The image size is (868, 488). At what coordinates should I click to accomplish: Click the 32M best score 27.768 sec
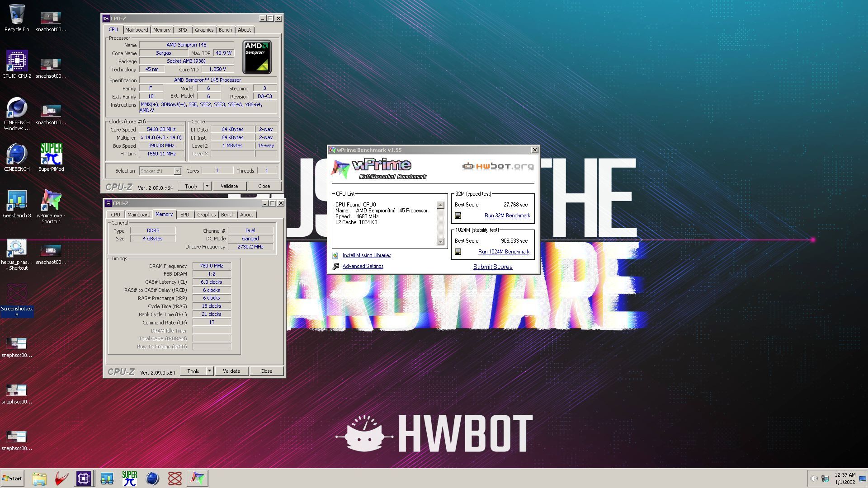pos(515,205)
